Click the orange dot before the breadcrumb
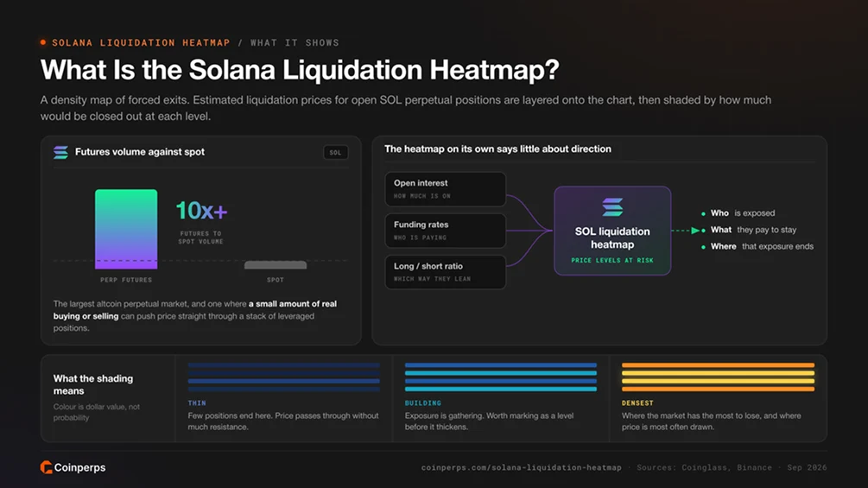The width and height of the screenshot is (868, 488). point(43,42)
